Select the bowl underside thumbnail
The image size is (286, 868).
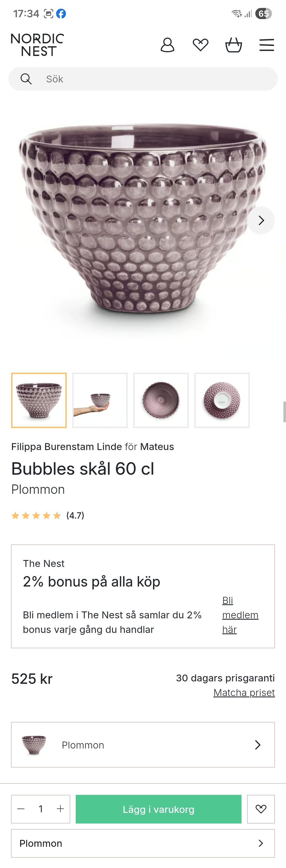click(x=222, y=400)
